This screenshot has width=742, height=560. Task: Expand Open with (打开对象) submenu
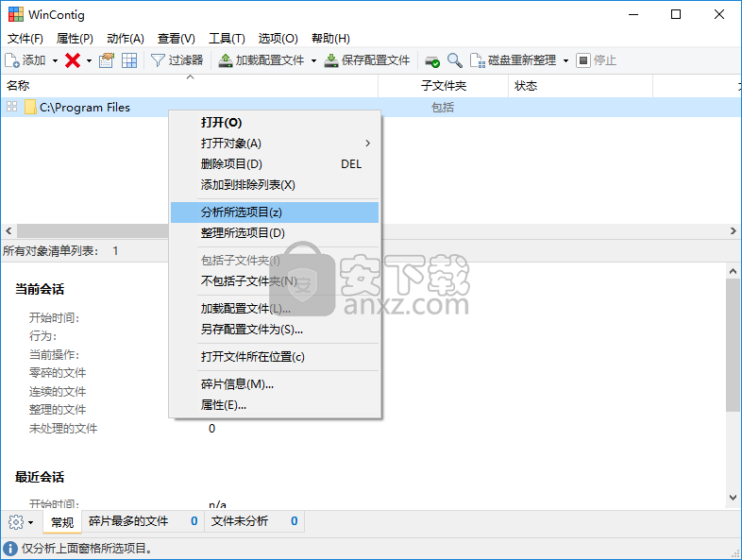[275, 143]
